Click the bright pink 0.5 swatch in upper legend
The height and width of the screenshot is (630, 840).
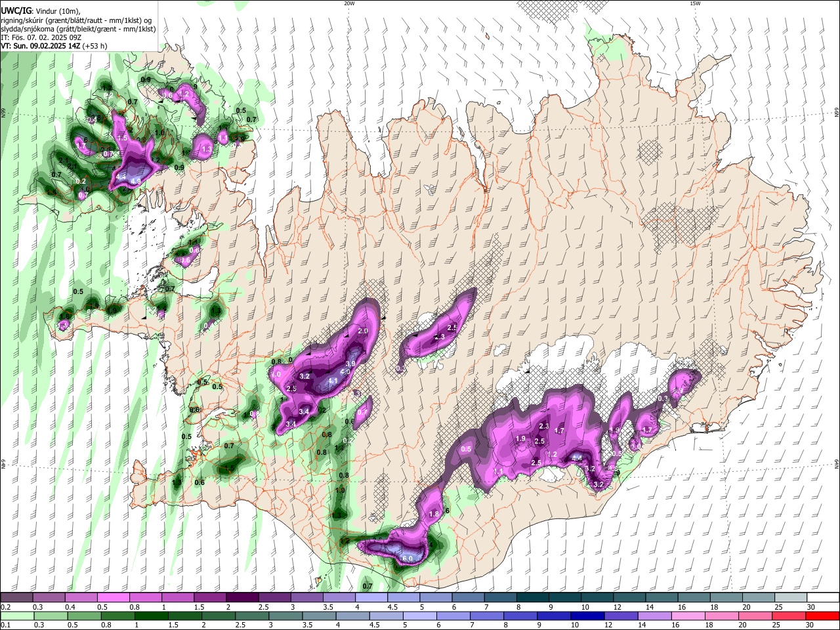(x=113, y=598)
